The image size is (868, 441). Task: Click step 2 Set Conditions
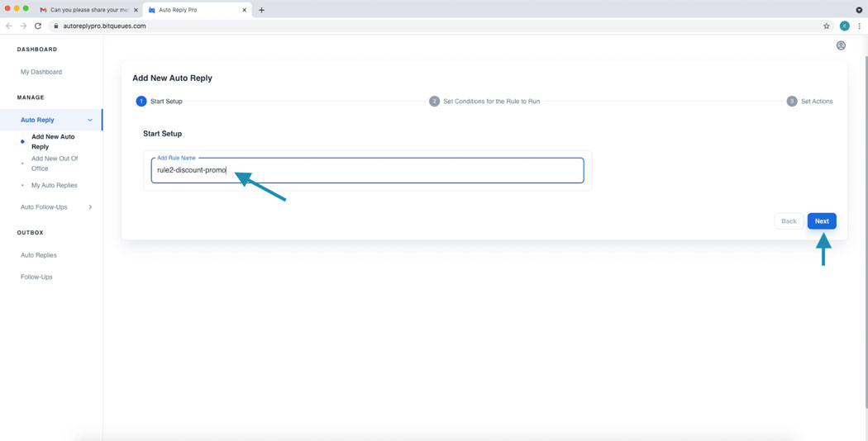point(484,102)
